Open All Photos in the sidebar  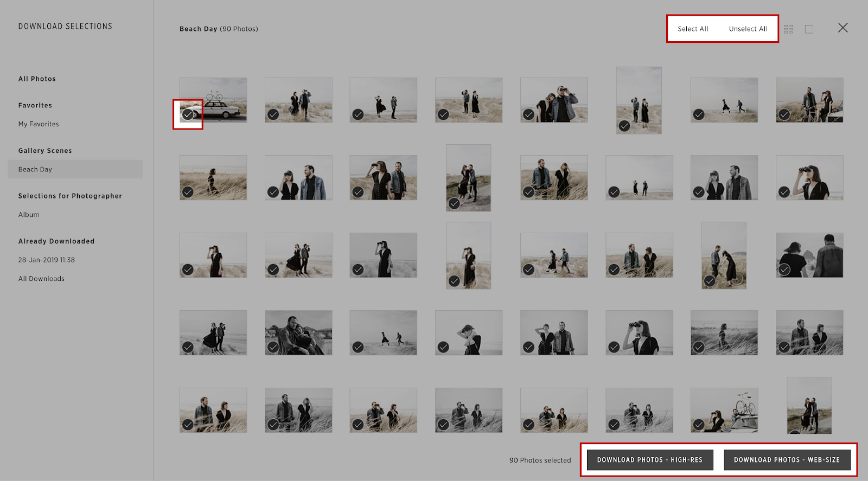pos(37,79)
